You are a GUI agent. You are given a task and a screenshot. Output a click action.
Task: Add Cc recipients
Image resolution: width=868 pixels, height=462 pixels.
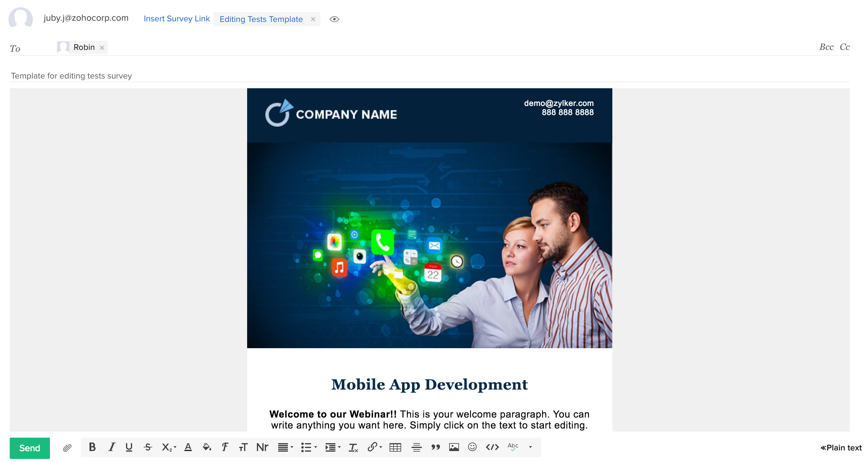tap(844, 47)
